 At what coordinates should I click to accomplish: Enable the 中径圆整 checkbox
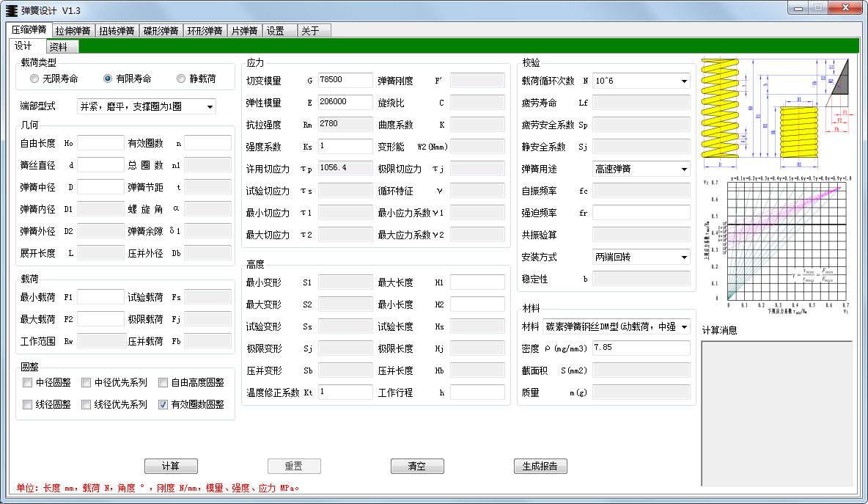(x=28, y=382)
